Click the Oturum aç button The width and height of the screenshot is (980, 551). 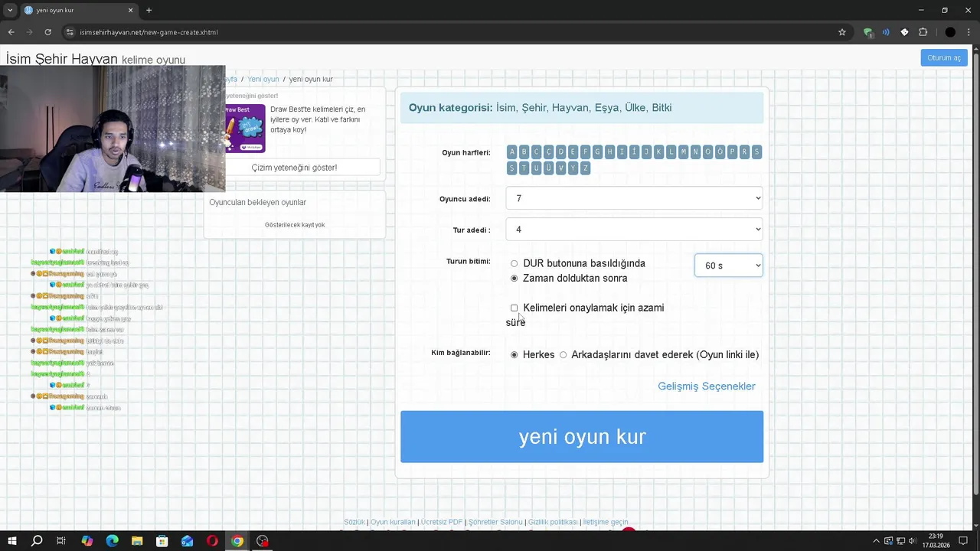coord(943,57)
